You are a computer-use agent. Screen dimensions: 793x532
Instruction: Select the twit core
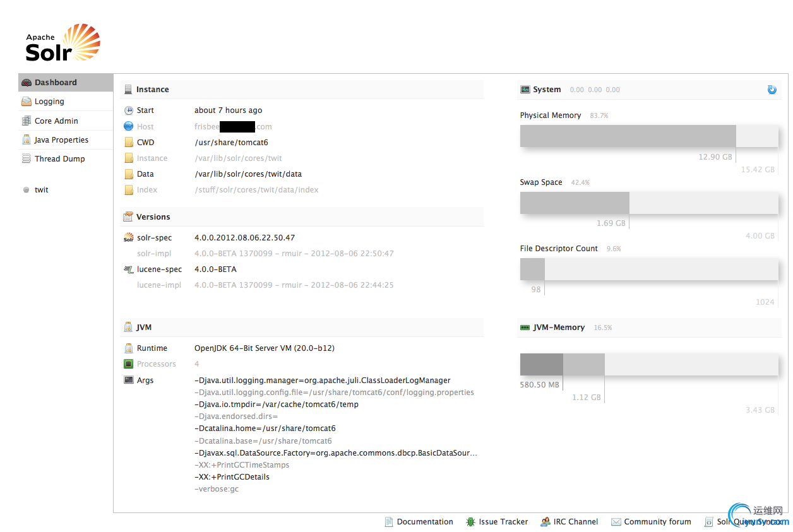(41, 190)
